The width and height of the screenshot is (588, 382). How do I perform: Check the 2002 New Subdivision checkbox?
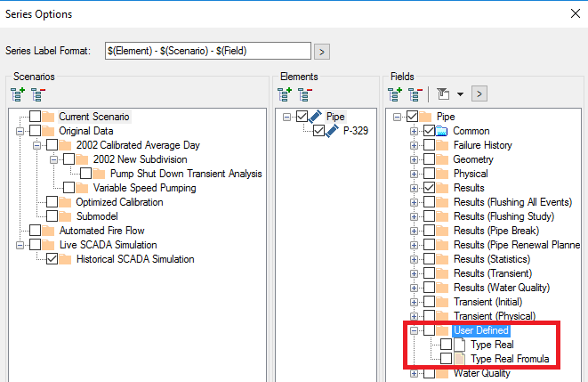[x=69, y=159]
